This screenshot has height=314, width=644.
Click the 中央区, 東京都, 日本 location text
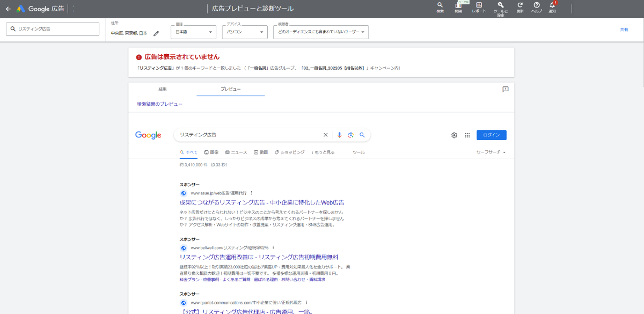point(129,33)
